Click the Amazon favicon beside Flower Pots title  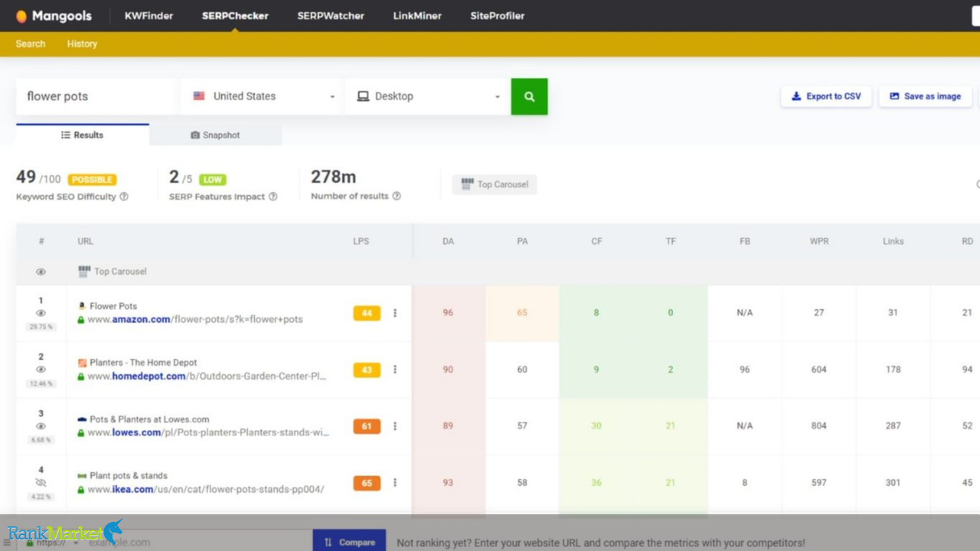[x=82, y=306]
